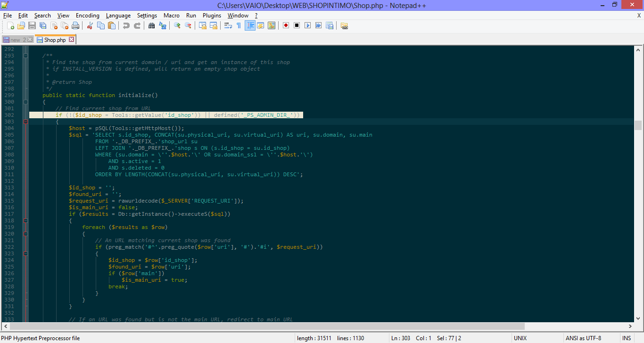Open Find with the binoculars icon

point(151,25)
